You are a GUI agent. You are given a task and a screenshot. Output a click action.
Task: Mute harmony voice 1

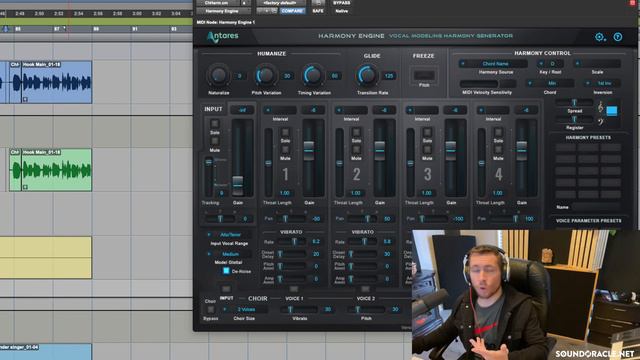pos(285,149)
